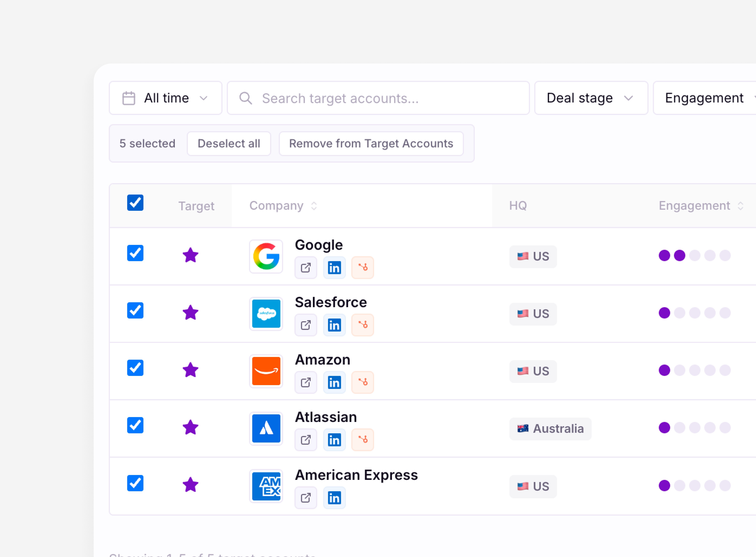Open Atlassian's external website link icon
756x557 pixels.
click(x=306, y=440)
